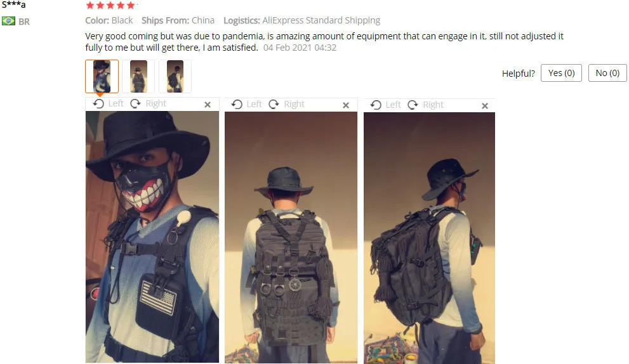629x364 pixels.
Task: Close the middle backpack photo
Action: click(x=346, y=105)
